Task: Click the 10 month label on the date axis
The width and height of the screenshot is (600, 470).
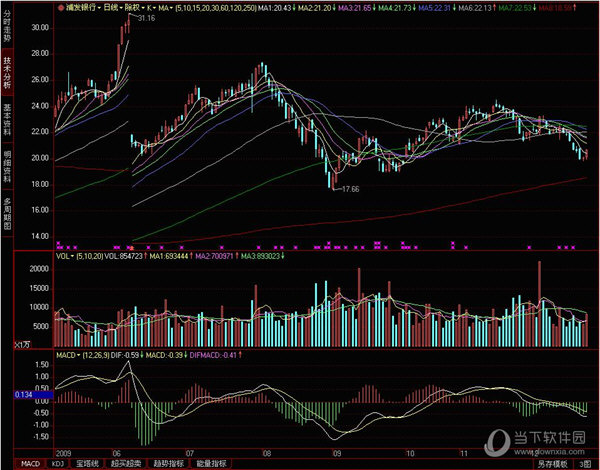Action: click(x=410, y=454)
